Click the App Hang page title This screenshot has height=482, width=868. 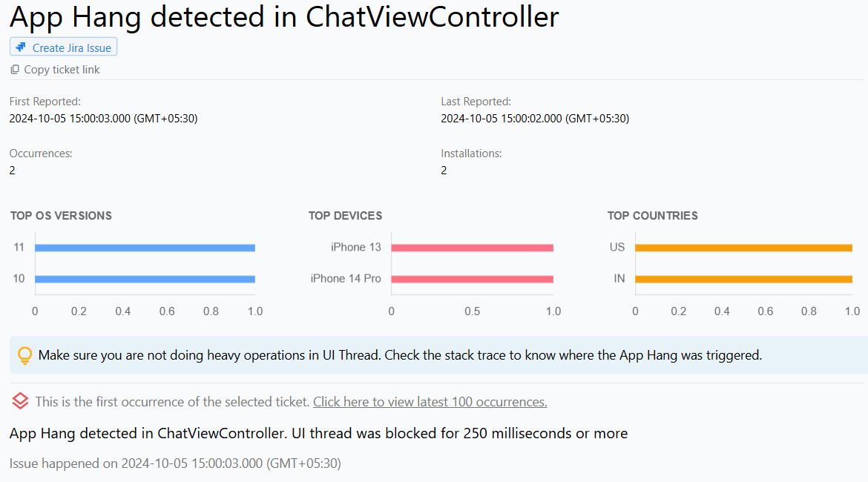click(x=283, y=16)
